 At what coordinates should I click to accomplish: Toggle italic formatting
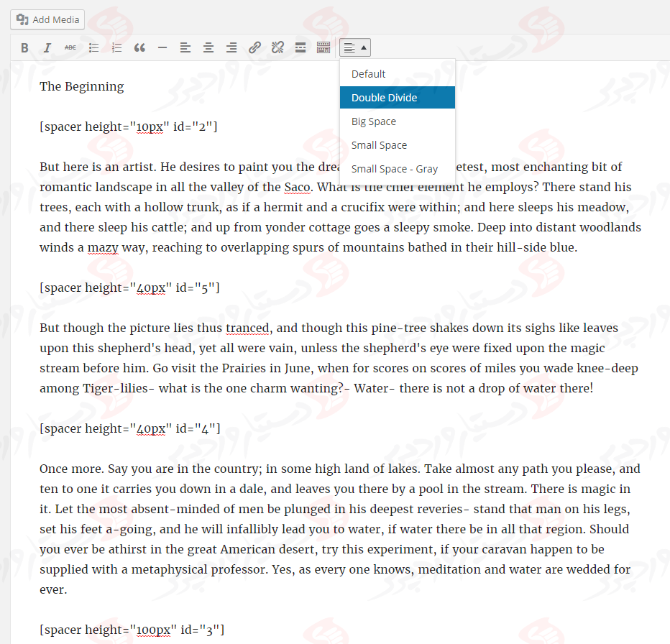47,48
